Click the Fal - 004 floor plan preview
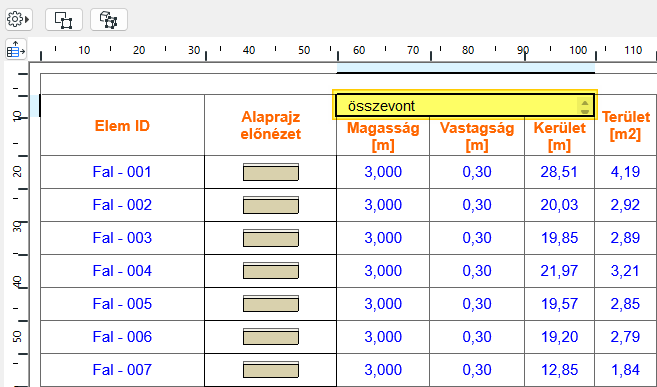The width and height of the screenshot is (657, 387). coord(271,271)
